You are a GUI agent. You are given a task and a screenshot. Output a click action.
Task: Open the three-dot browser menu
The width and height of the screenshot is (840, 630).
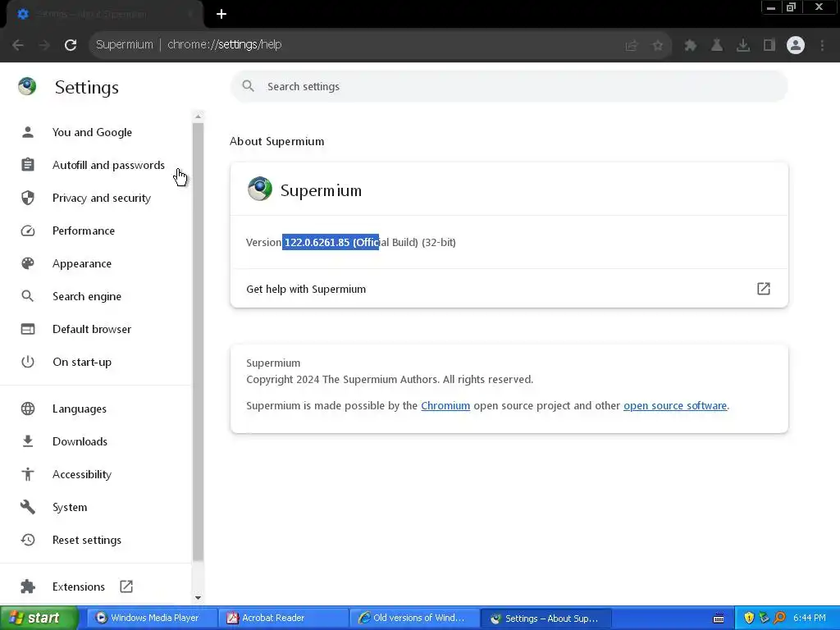(822, 46)
